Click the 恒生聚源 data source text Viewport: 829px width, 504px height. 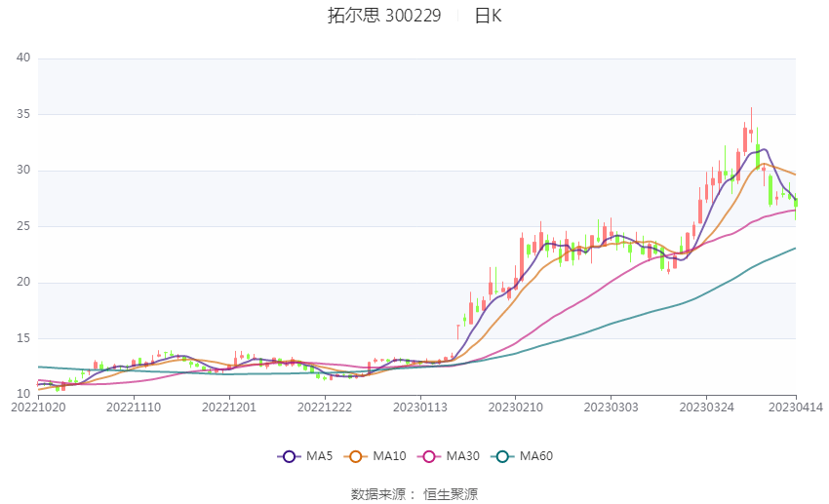coord(451,494)
